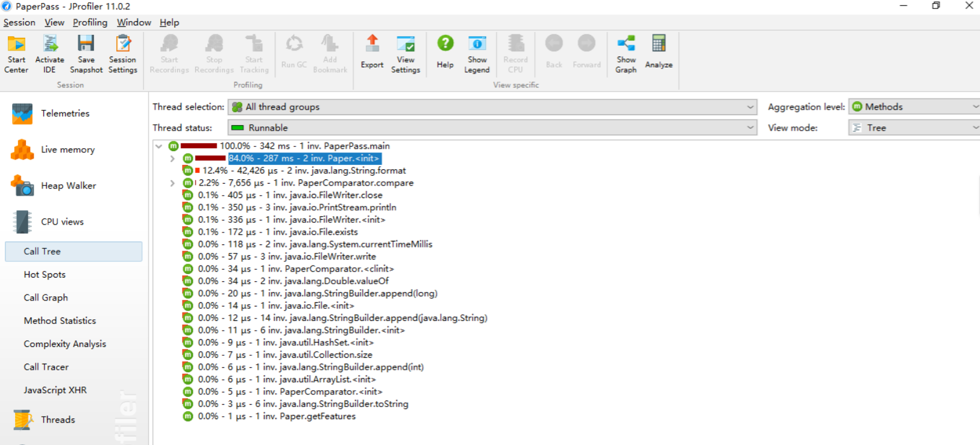Select the System.currentTimeMillis row
Screen dimensions: 980x445
(308, 244)
